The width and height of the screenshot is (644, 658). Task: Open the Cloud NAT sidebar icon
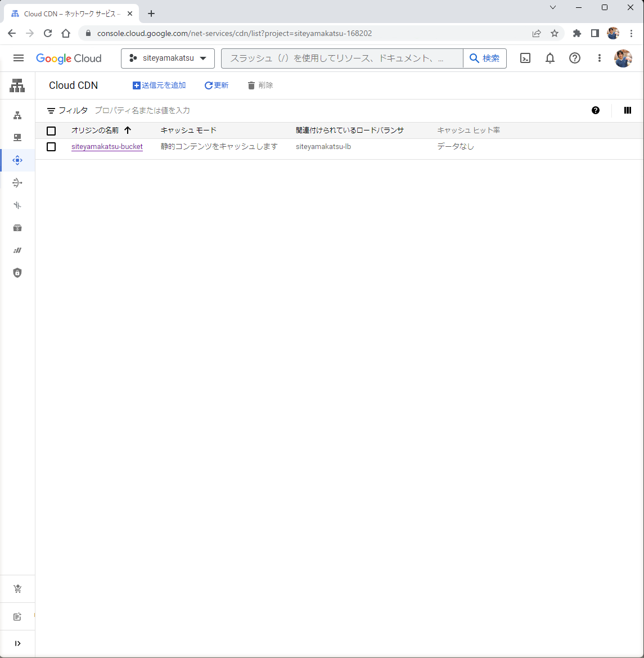(17, 183)
